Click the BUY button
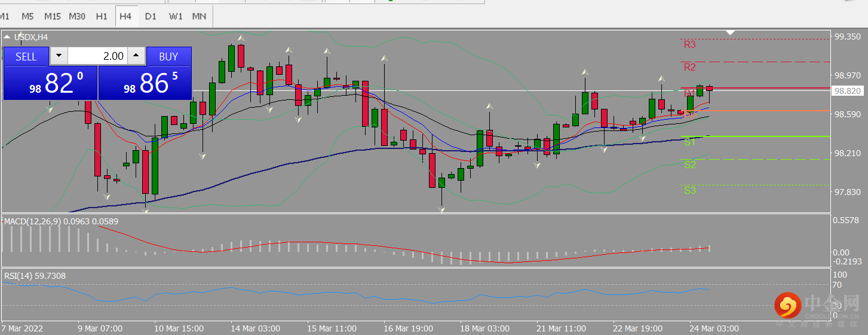This screenshot has width=868, height=335. tap(168, 56)
